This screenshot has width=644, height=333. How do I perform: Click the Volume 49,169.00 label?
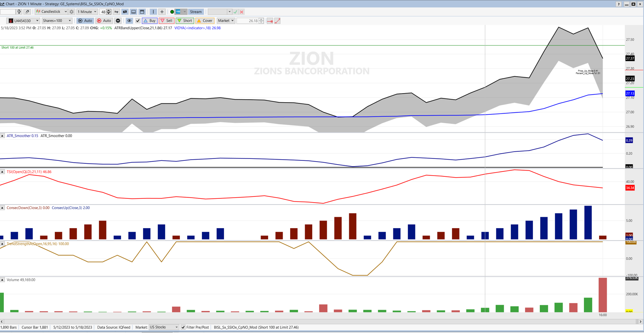point(21,280)
